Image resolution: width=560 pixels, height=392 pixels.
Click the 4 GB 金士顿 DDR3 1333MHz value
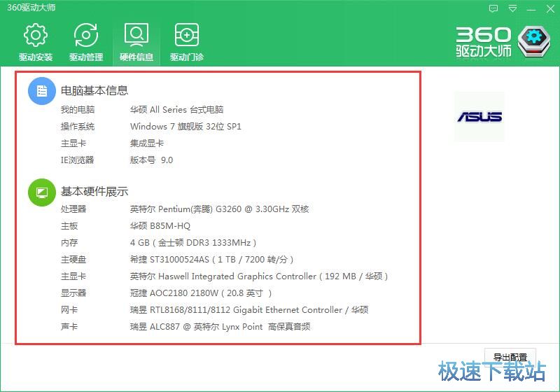tap(193, 243)
